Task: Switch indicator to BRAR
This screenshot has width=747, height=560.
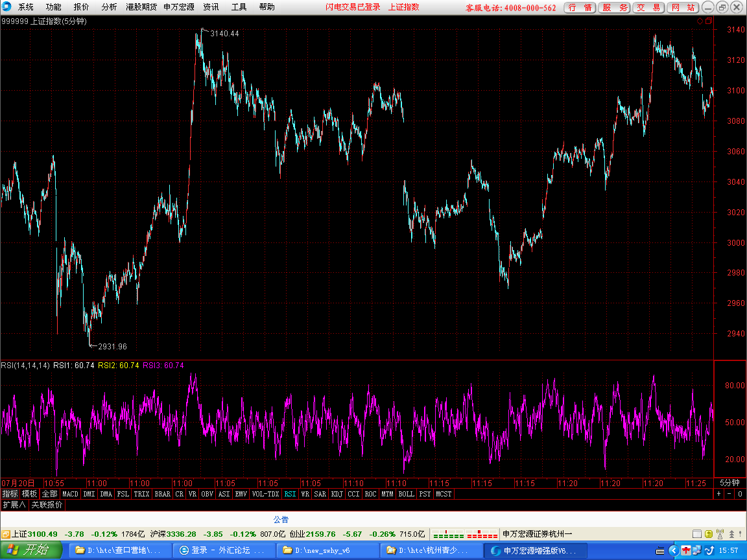Action: tap(163, 494)
